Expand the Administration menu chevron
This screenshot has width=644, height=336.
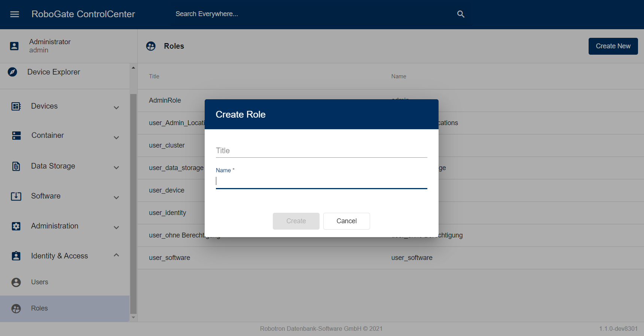click(x=116, y=227)
